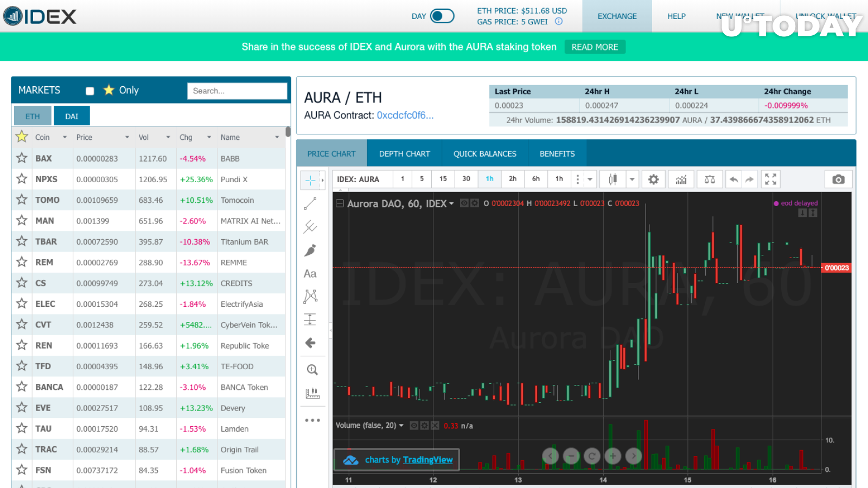This screenshot has height=488, width=868.
Task: Favorite the NPXS coin star
Action: (22, 178)
